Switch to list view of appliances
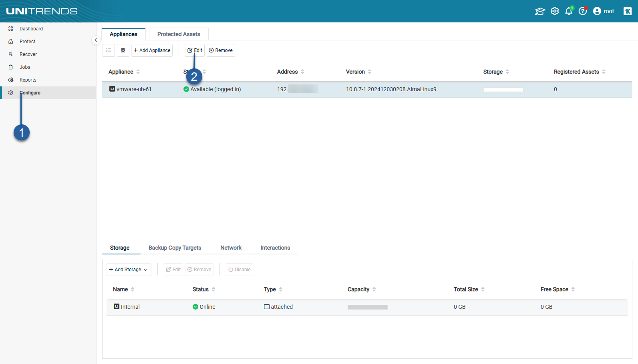The height and width of the screenshot is (364, 638). tap(109, 50)
